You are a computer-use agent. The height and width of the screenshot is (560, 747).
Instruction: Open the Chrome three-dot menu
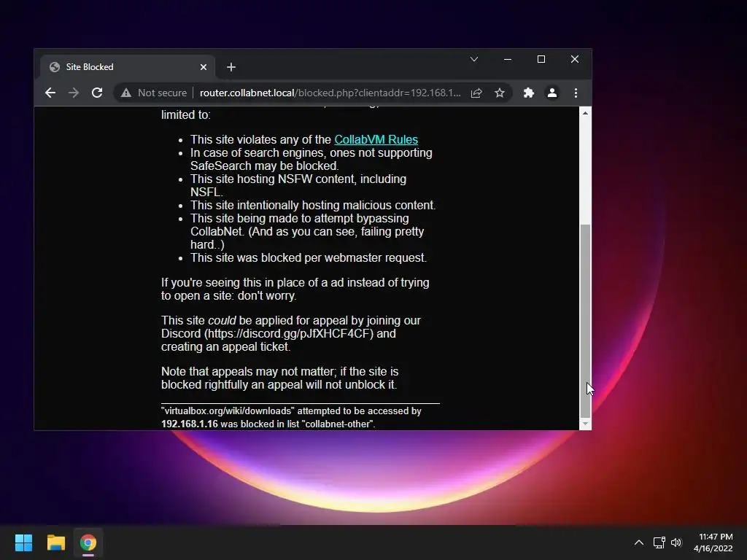(x=576, y=93)
